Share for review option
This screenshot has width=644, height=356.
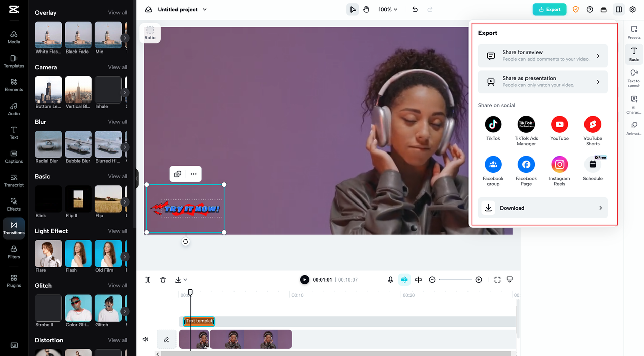point(543,56)
